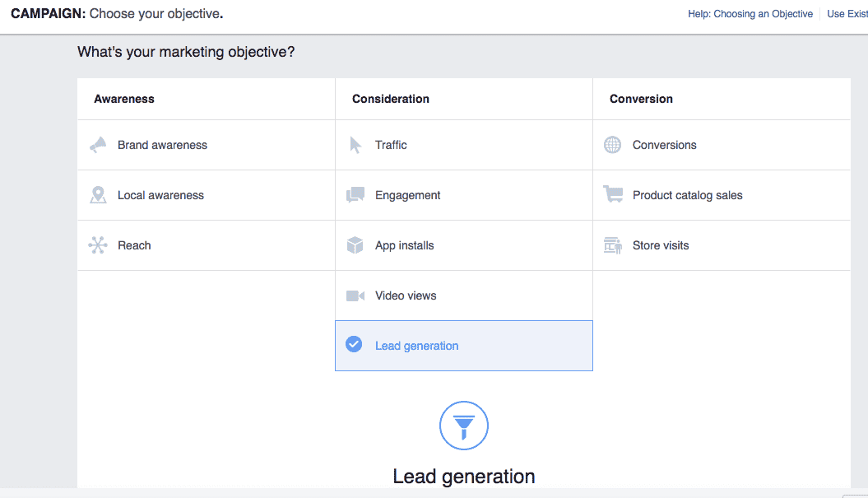Select the Brand awareness objective
This screenshot has height=498, width=868.
point(162,145)
